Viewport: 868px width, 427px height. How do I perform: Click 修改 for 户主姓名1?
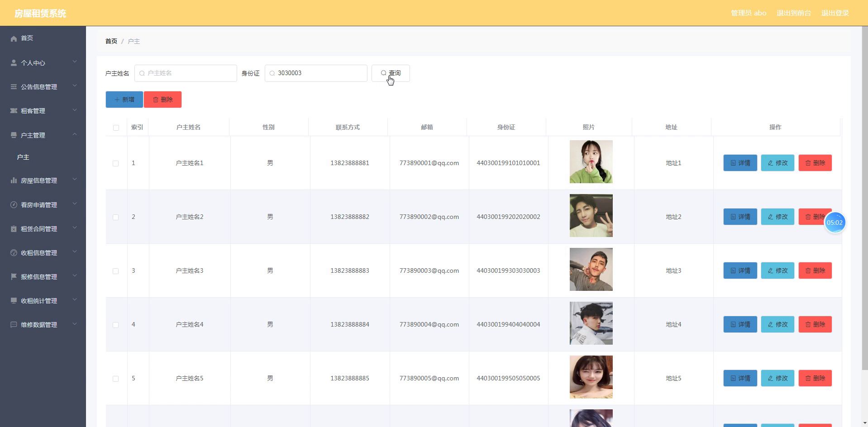click(777, 163)
